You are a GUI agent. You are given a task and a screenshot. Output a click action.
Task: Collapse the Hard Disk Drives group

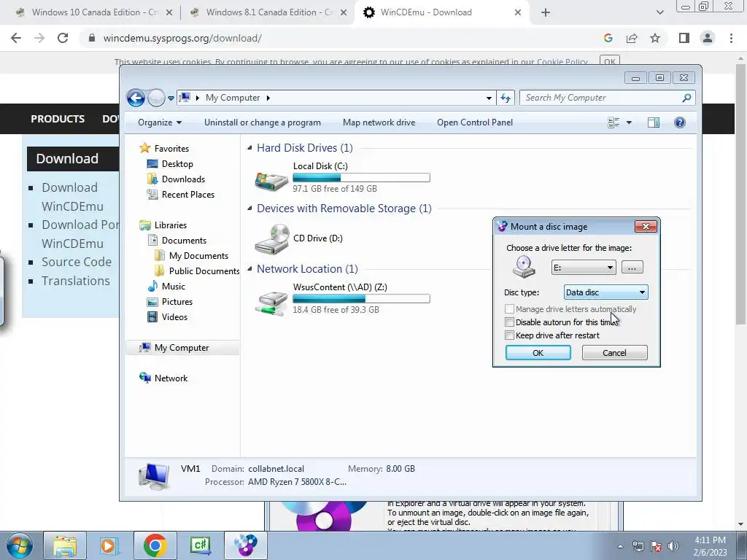tap(249, 147)
